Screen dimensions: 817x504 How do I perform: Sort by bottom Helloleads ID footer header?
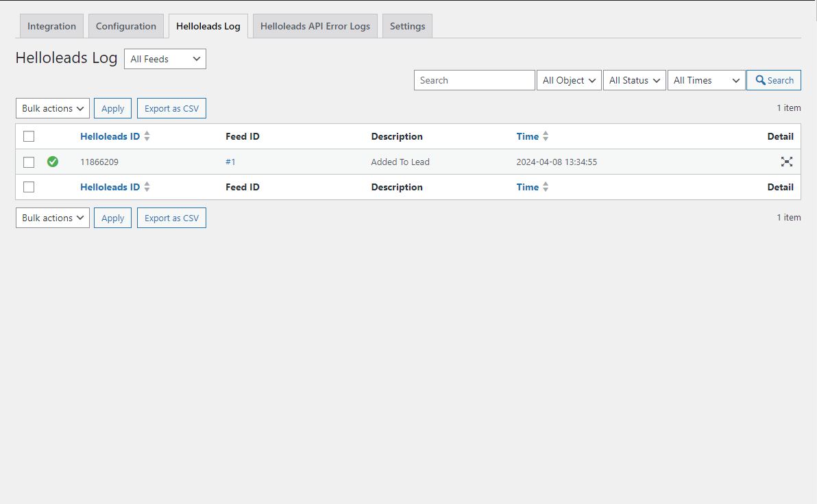coord(110,187)
